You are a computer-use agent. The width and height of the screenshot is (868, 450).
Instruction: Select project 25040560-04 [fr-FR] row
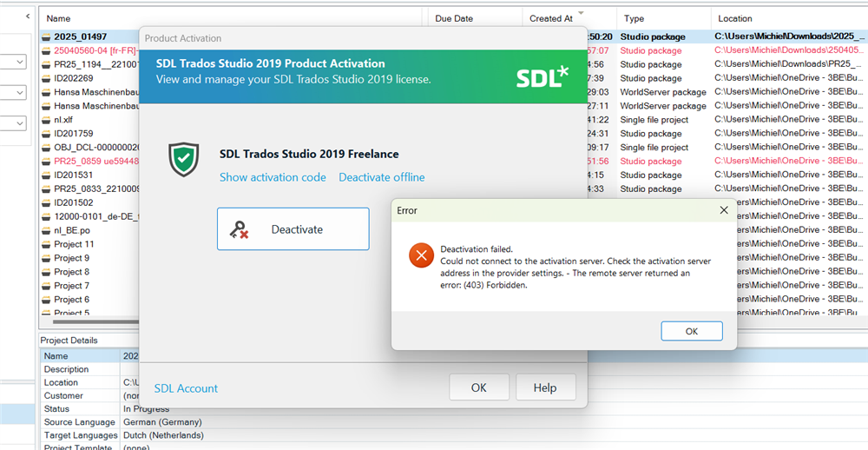coord(95,50)
